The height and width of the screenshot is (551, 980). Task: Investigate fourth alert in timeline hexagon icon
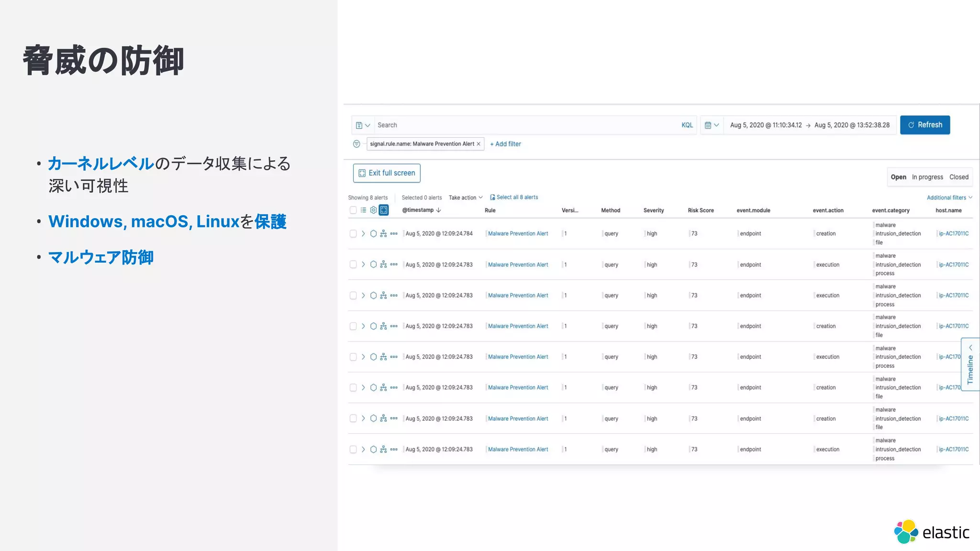tap(373, 326)
